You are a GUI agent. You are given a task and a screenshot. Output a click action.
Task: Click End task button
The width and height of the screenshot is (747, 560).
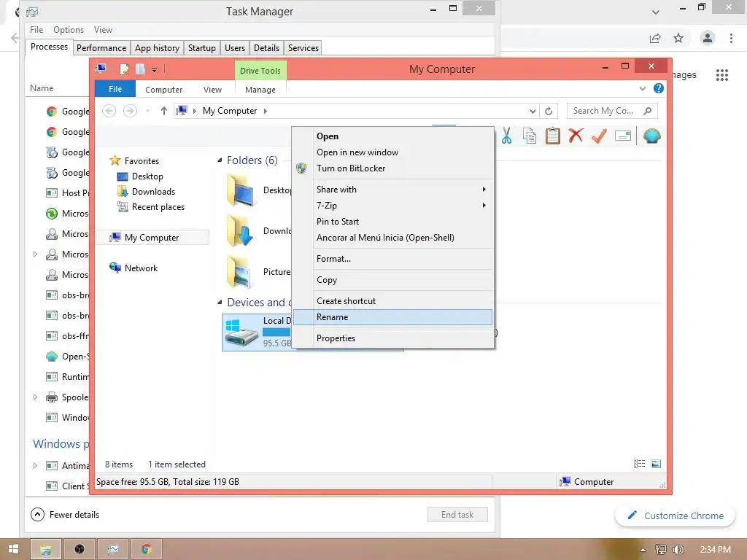tap(457, 514)
